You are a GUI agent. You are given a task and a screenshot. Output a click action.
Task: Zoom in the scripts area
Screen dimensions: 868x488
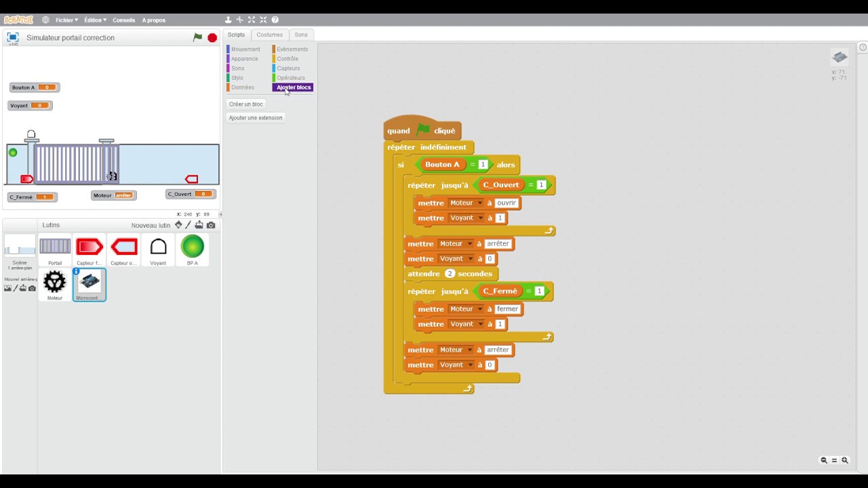845,460
